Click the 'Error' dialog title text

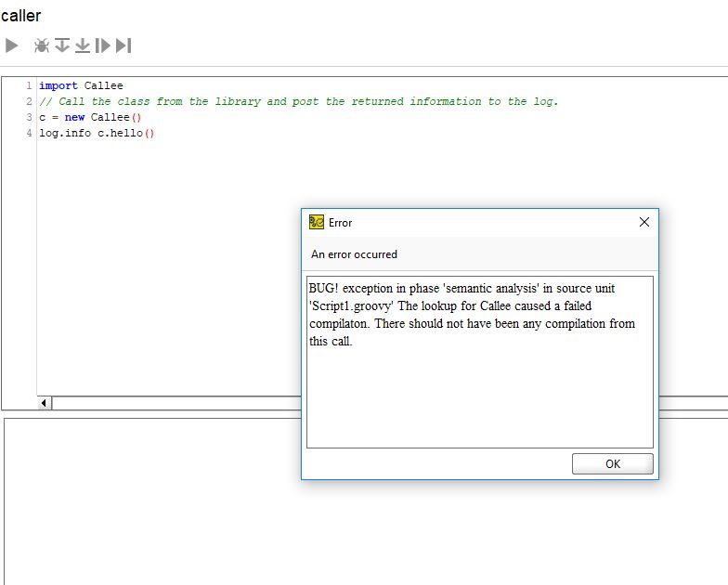340,223
